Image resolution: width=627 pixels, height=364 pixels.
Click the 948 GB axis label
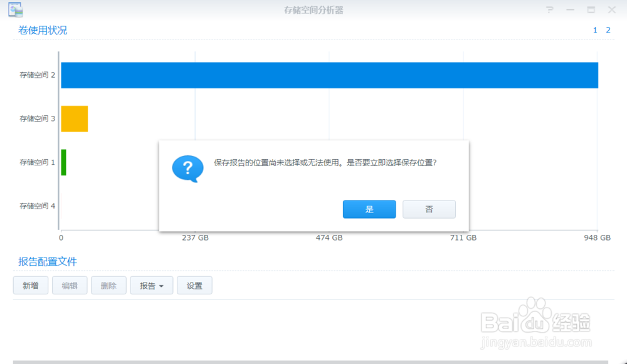tap(596, 237)
